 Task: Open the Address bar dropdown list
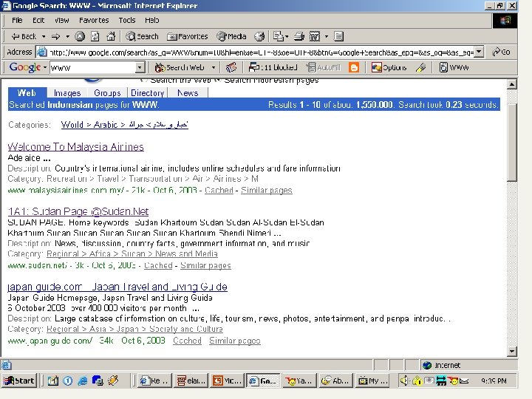pos(478,52)
